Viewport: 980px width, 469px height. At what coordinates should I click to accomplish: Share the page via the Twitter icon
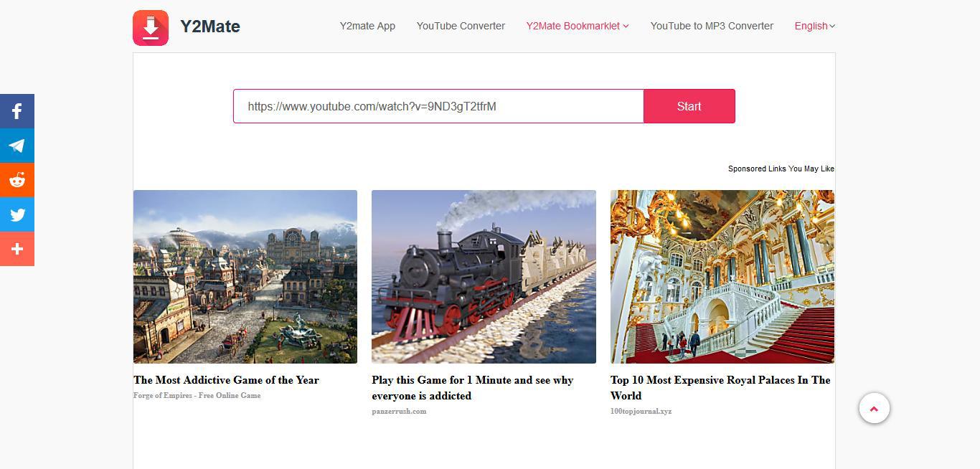click(17, 214)
